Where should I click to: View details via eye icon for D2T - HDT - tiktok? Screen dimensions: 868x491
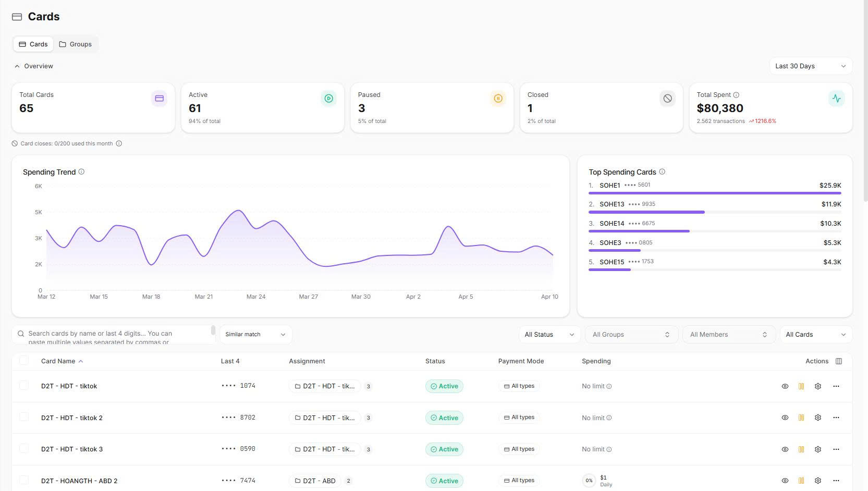(785, 386)
